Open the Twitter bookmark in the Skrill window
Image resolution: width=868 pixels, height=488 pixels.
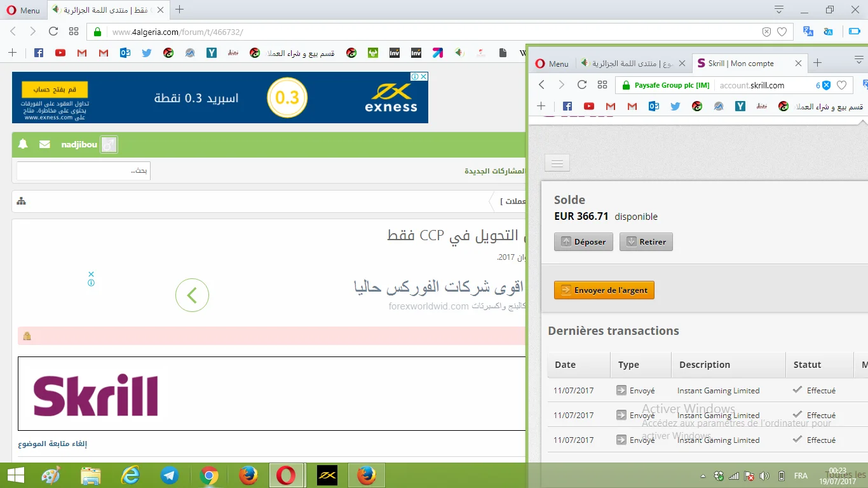click(675, 106)
